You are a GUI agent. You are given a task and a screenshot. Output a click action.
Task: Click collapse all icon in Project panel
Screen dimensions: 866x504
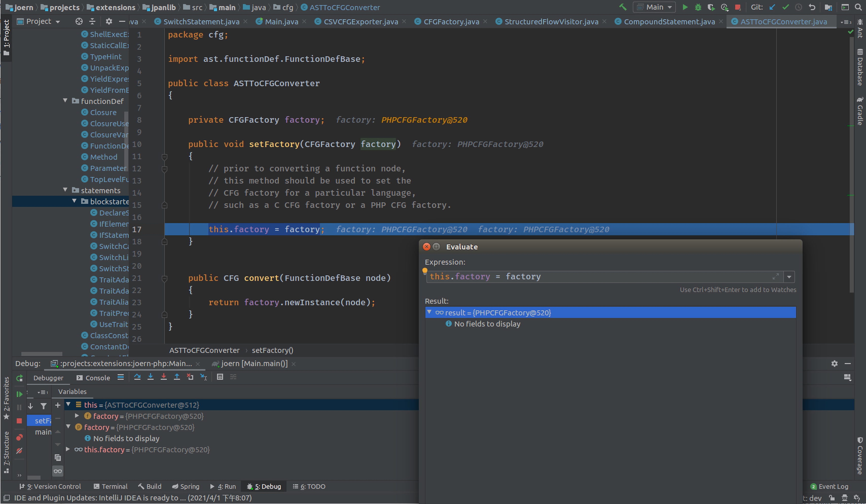point(92,21)
